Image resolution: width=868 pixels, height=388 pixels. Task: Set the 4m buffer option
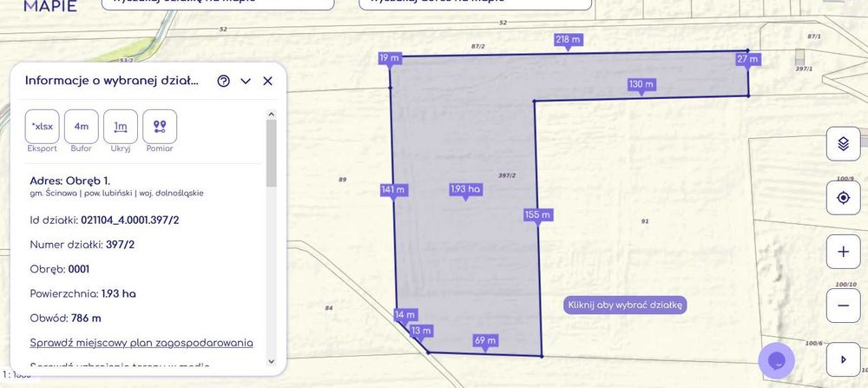82,126
